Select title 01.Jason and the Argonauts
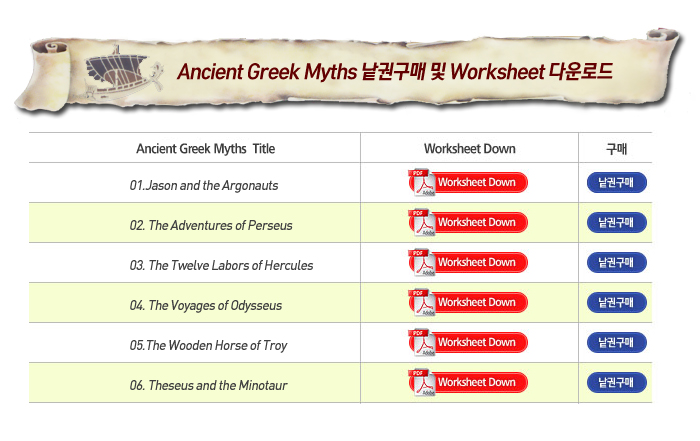This screenshot has height=441, width=700. coord(204,185)
